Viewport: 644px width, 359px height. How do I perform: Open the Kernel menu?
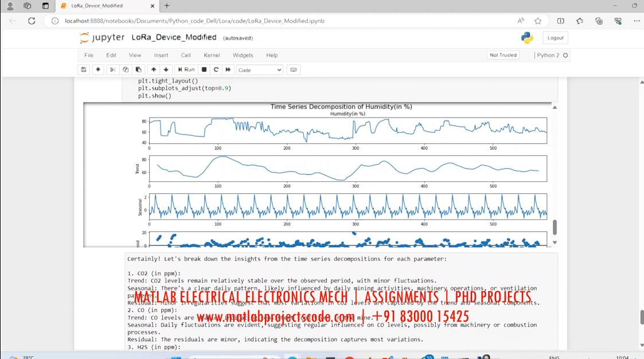[212, 55]
